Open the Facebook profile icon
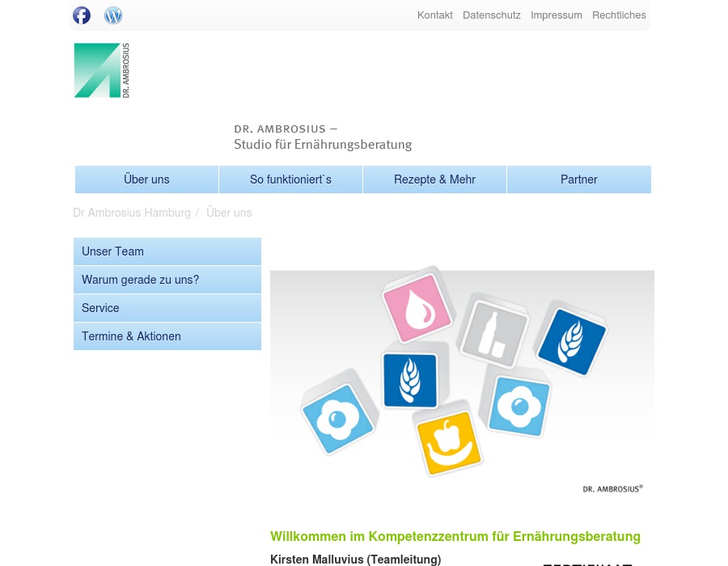 pos(82,15)
